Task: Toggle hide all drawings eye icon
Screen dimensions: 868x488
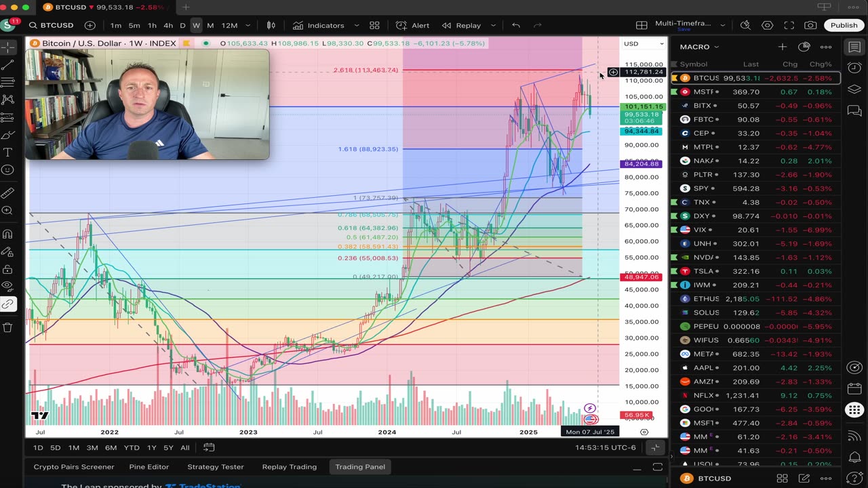Action: tap(8, 286)
